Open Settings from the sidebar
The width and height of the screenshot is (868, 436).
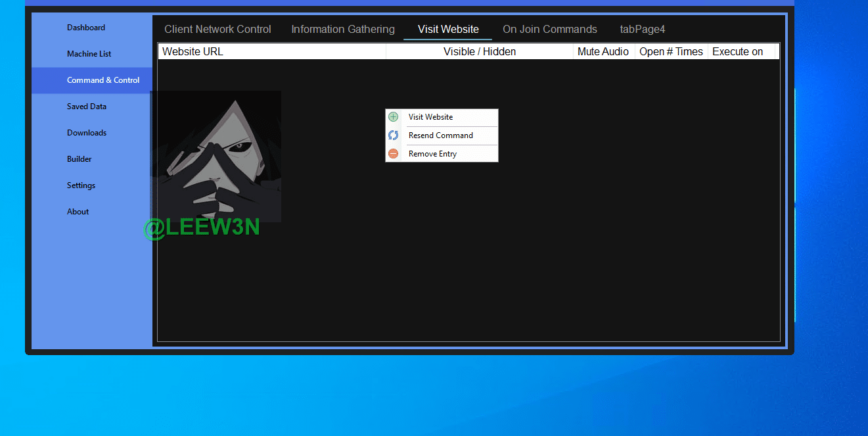(x=81, y=185)
